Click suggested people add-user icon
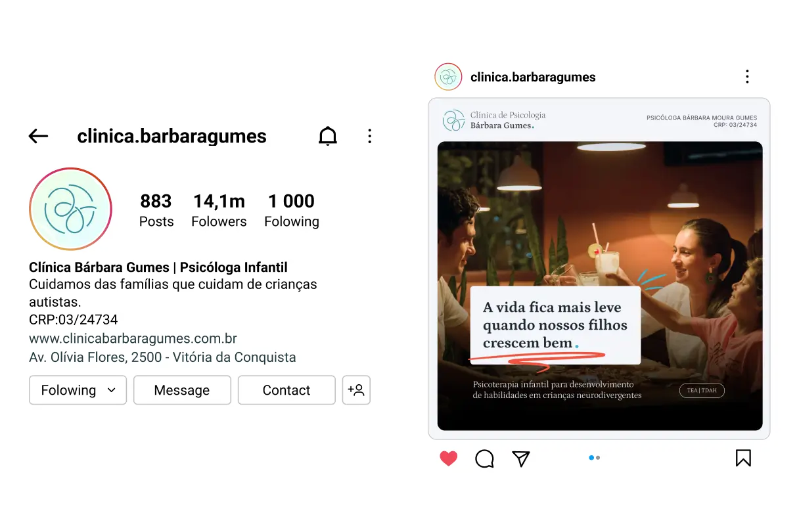This screenshot has height=532, width=799. pyautogui.click(x=356, y=390)
